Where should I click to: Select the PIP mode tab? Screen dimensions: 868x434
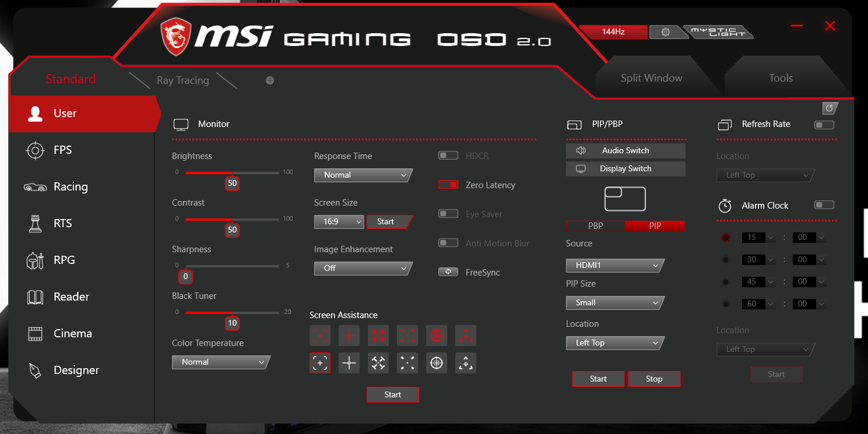pyautogui.click(x=655, y=226)
